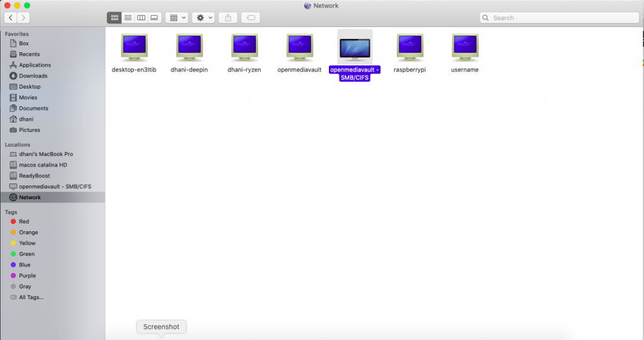The height and width of the screenshot is (340, 644).
Task: Filter by the Gray tag
Action: (x=53, y=287)
